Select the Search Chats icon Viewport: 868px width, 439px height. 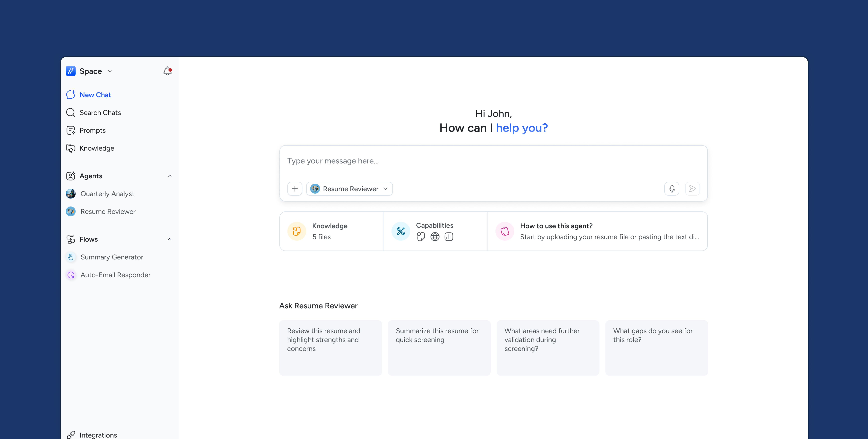click(x=70, y=112)
